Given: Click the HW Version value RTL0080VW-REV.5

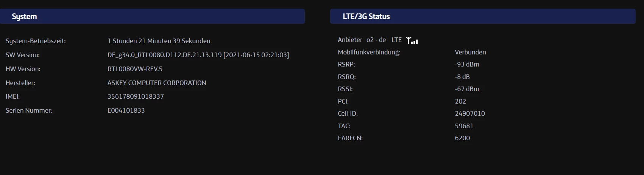Looking at the screenshot, I should pos(135,69).
